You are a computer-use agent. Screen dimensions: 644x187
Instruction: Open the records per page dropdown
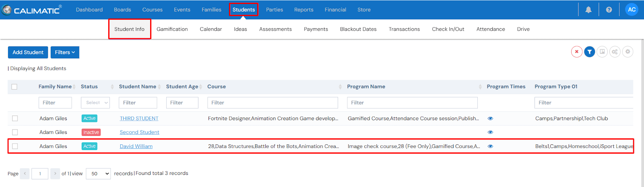pyautogui.click(x=98, y=174)
